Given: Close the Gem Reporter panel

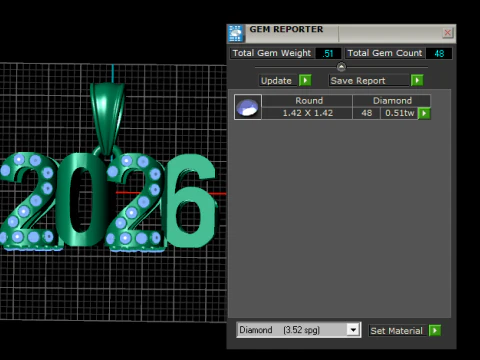Looking at the screenshot, I should [x=447, y=33].
